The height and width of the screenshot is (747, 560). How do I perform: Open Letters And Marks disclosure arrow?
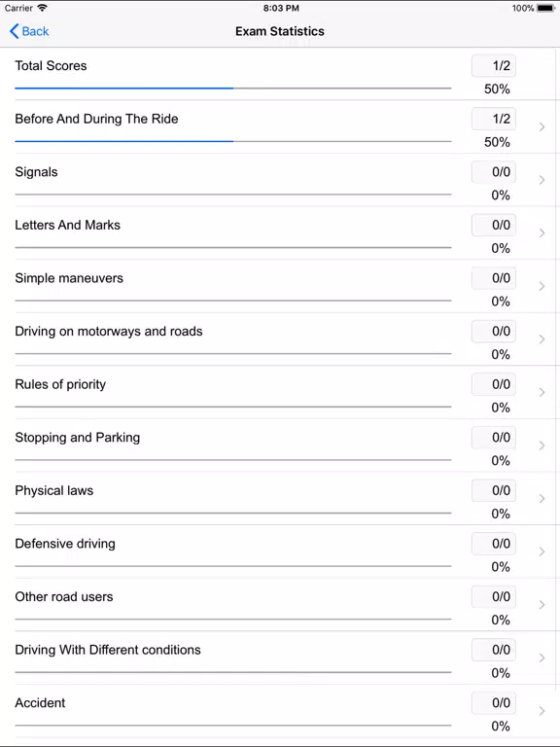tap(542, 233)
